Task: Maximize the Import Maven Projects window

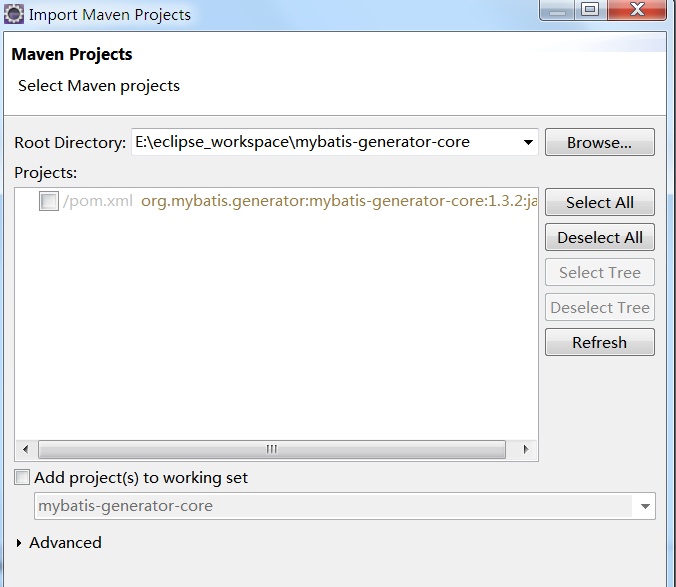Action: (590, 9)
